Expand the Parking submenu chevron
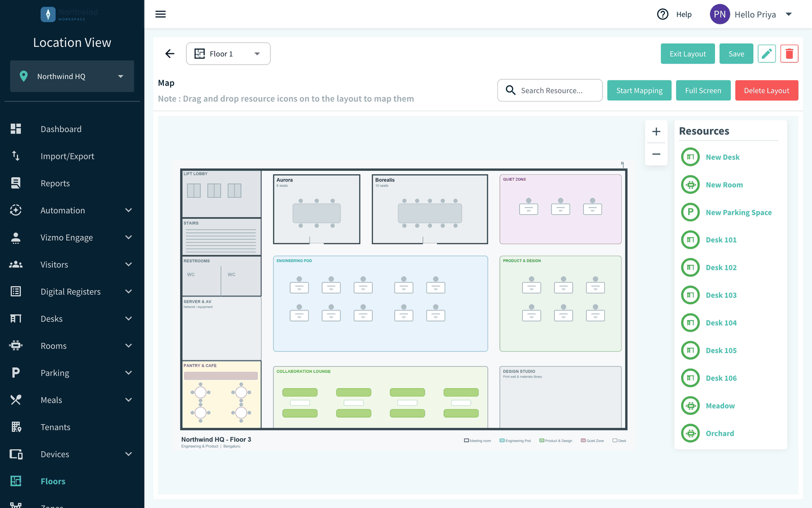Image resolution: width=812 pixels, height=508 pixels. click(x=128, y=373)
